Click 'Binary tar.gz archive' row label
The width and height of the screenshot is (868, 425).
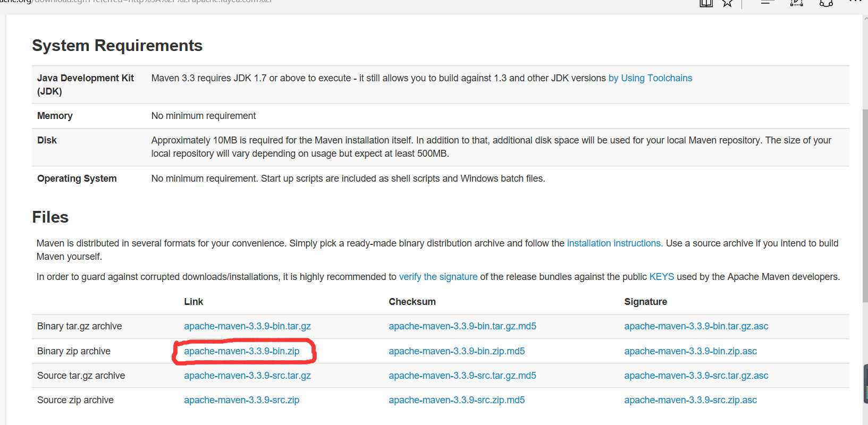coord(80,326)
